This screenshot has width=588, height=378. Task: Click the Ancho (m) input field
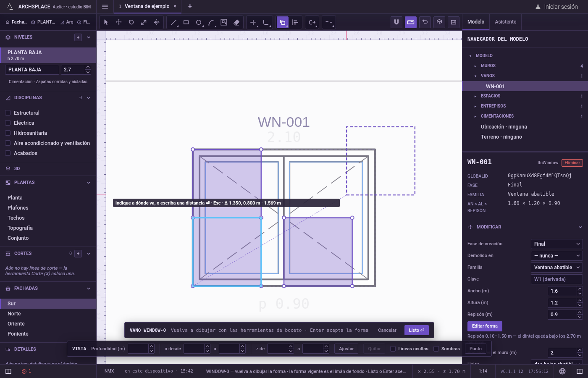563,291
